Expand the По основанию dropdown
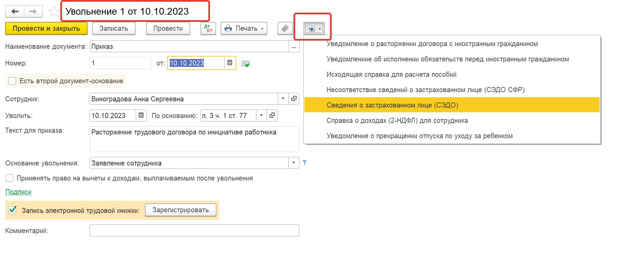The image size is (644, 260). 261,116
